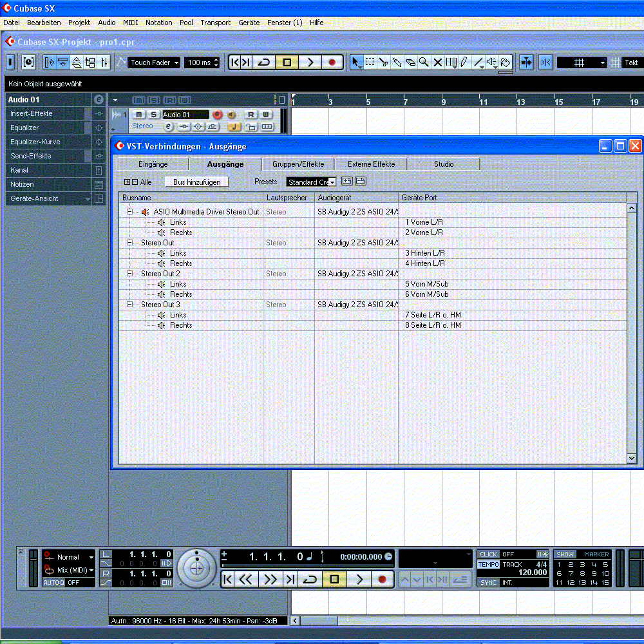
Task: Show the Inspector panel icon
Action: (50, 62)
